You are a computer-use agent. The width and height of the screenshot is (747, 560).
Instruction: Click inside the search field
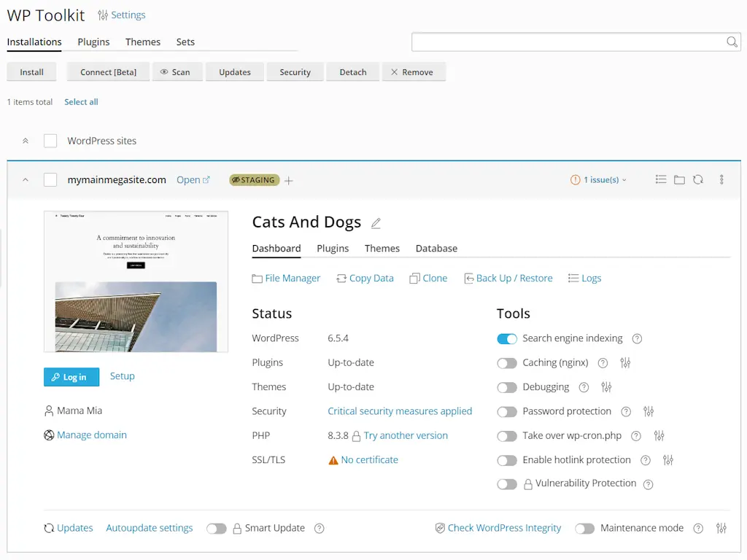(569, 42)
